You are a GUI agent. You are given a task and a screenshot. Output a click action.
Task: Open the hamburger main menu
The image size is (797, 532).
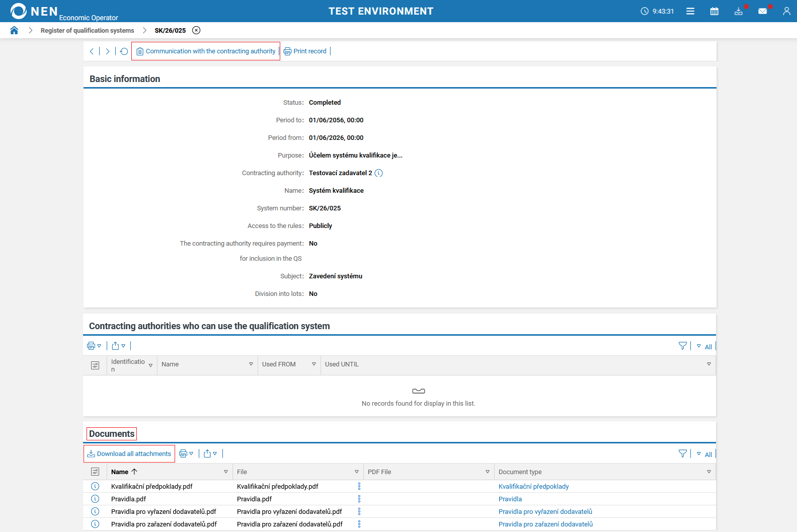coord(690,11)
